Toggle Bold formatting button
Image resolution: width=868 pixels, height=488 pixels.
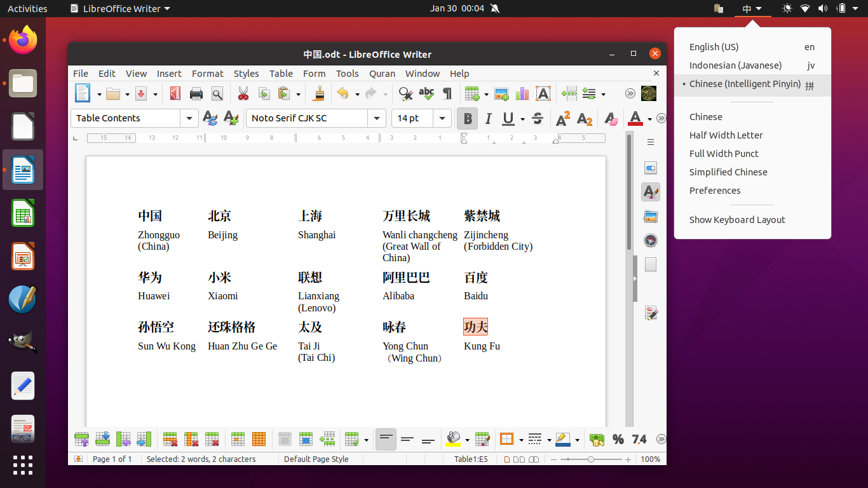coord(468,118)
